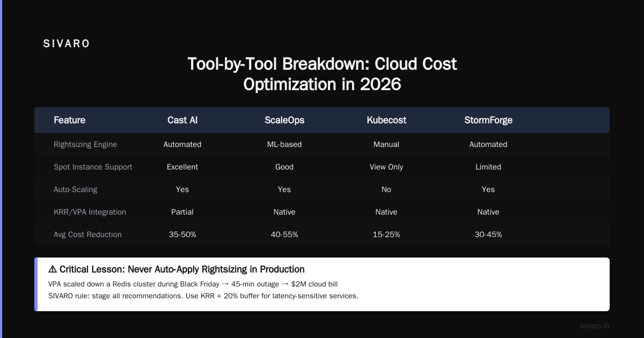
Task: Select the StormForge column header
Action: [488, 120]
